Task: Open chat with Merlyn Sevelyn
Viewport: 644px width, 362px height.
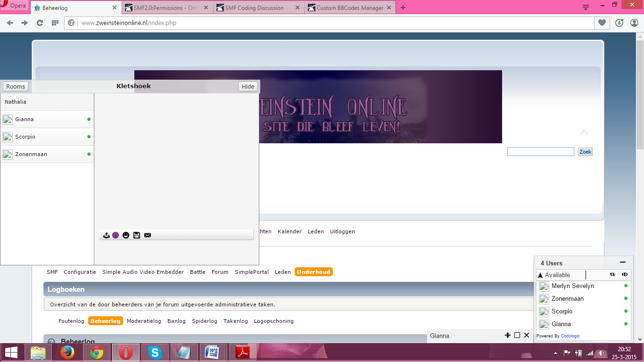Action: [x=584, y=286]
